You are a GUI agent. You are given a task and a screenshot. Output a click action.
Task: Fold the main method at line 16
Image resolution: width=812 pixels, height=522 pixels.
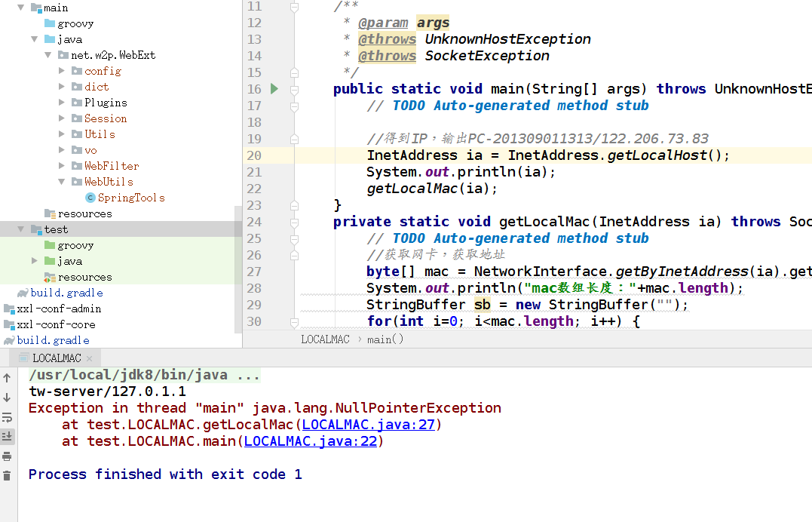tap(294, 89)
